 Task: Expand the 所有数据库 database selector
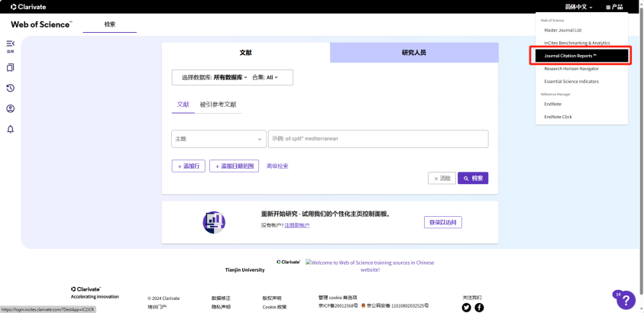point(231,77)
